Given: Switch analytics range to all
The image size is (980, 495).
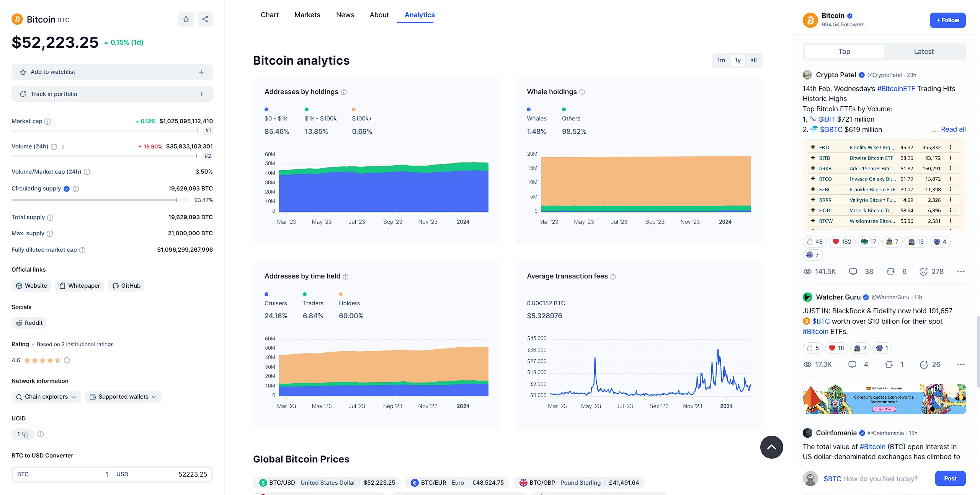Looking at the screenshot, I should (x=753, y=60).
